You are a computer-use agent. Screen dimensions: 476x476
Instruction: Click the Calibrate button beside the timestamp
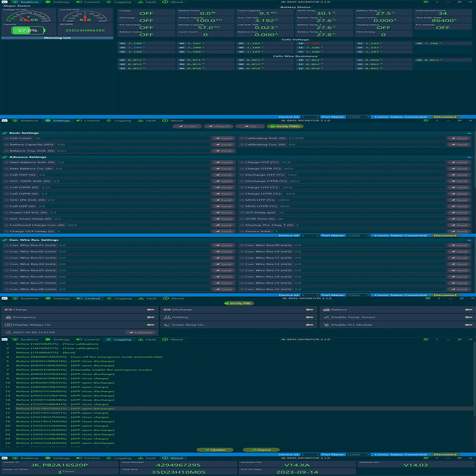[141, 333]
